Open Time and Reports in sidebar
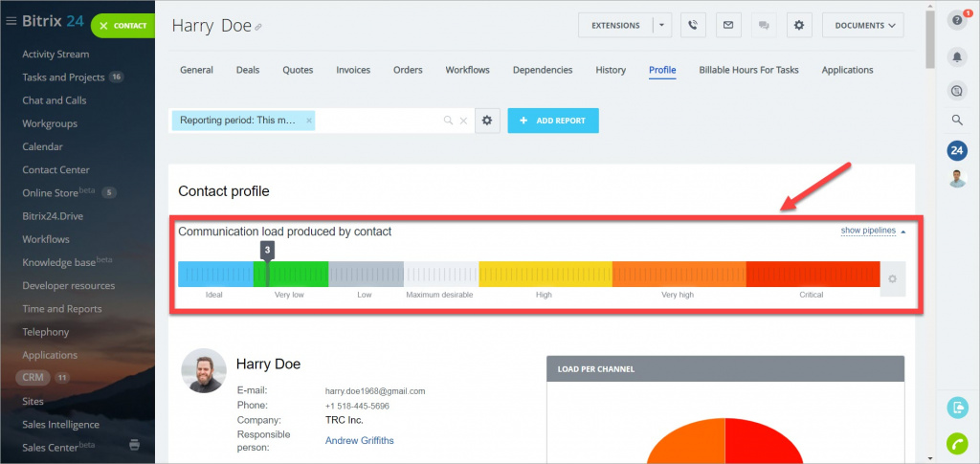Screen dimensions: 980x464 click(x=62, y=308)
